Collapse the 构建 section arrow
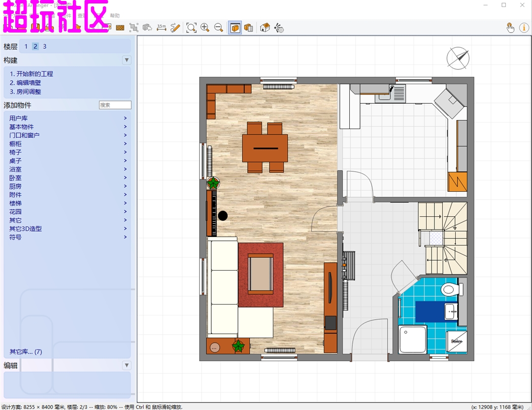This screenshot has height=410, width=532. point(127,60)
